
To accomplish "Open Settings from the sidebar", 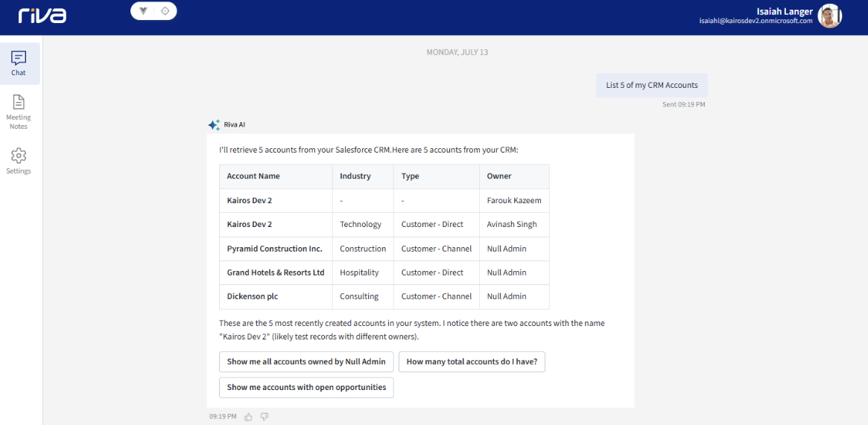I will (19, 162).
